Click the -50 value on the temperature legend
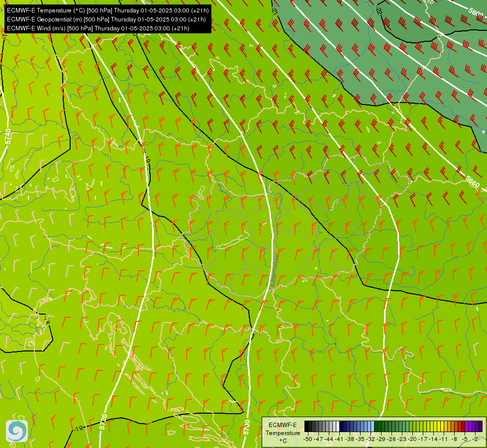 [x=308, y=439]
